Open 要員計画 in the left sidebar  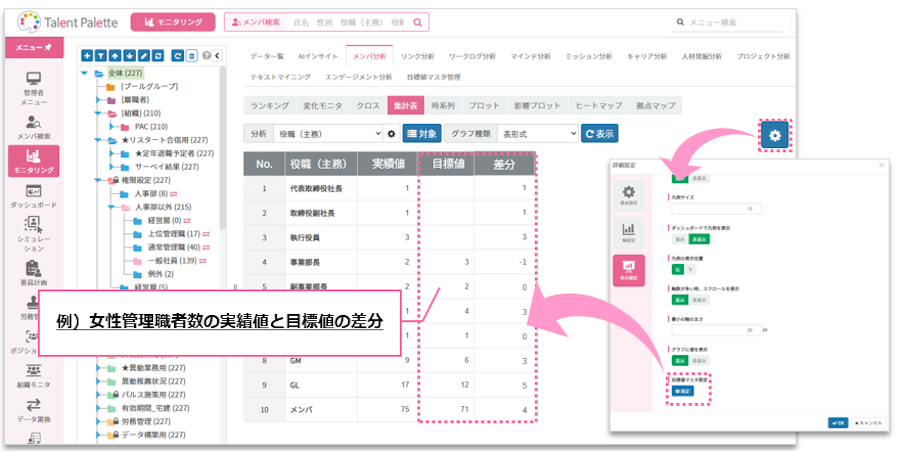tap(34, 273)
